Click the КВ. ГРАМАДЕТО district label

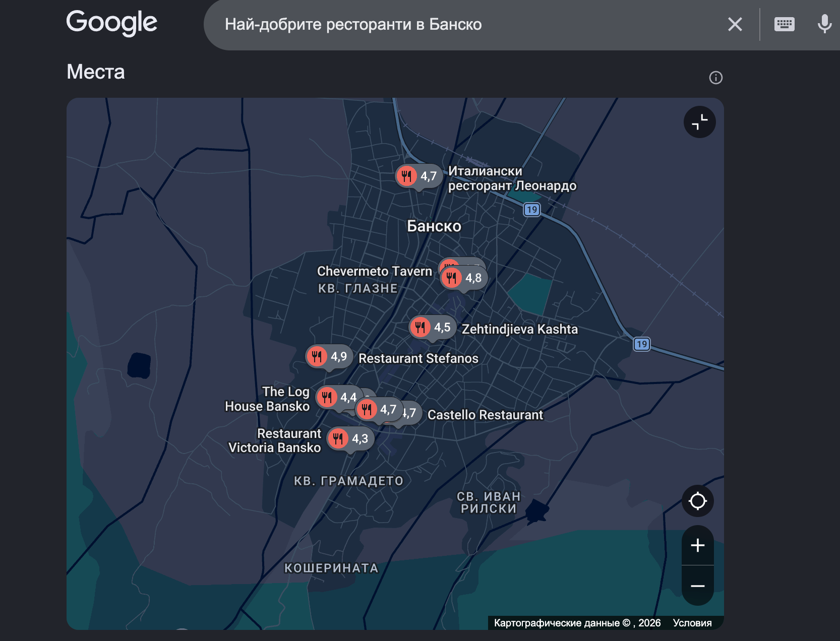[349, 481]
